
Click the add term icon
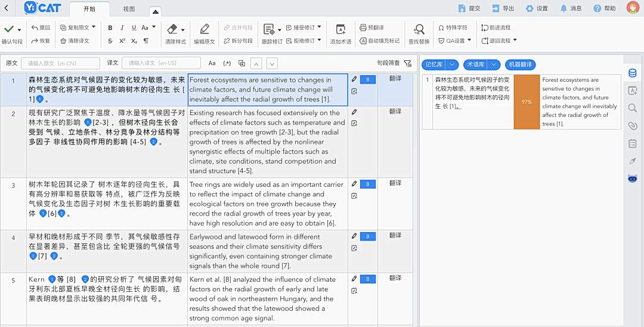[x=340, y=29]
